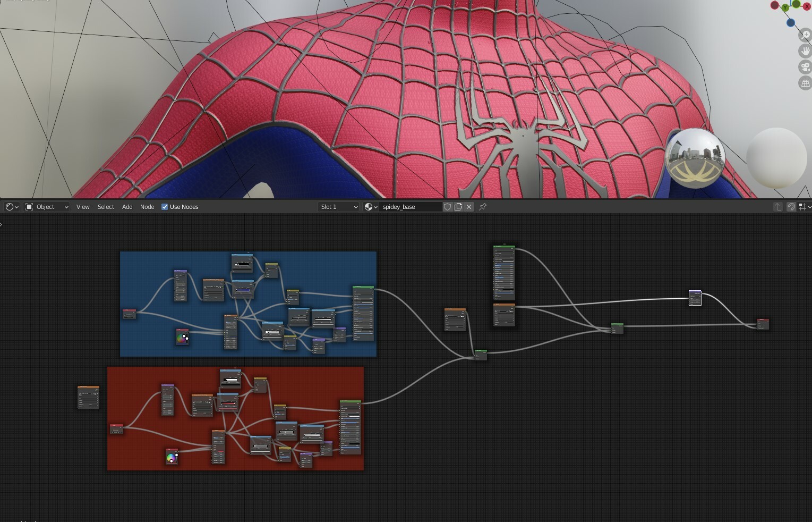Select the pan hand gizmo in the viewport

(x=806, y=50)
